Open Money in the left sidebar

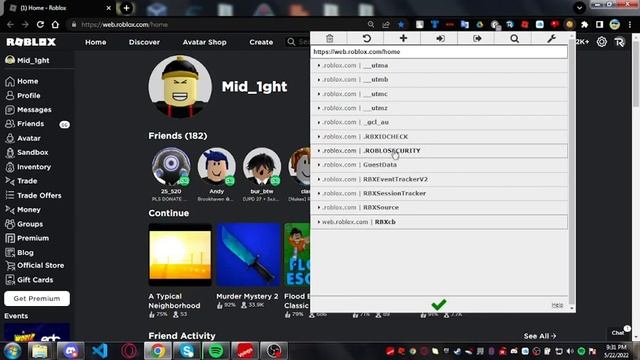23,209
